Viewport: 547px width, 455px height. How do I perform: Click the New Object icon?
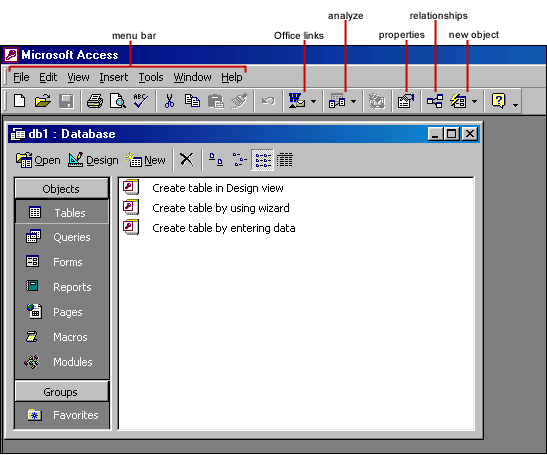pyautogui.click(x=458, y=101)
